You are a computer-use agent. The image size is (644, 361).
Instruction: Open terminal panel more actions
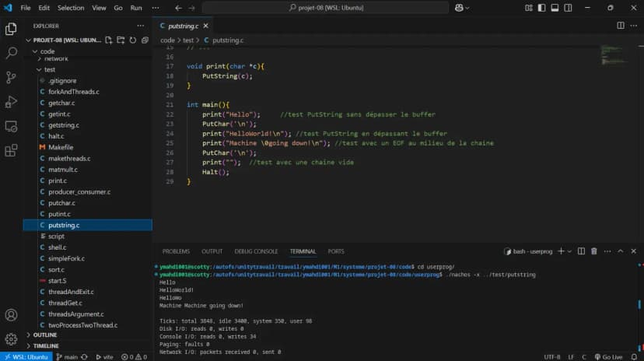click(x=607, y=251)
